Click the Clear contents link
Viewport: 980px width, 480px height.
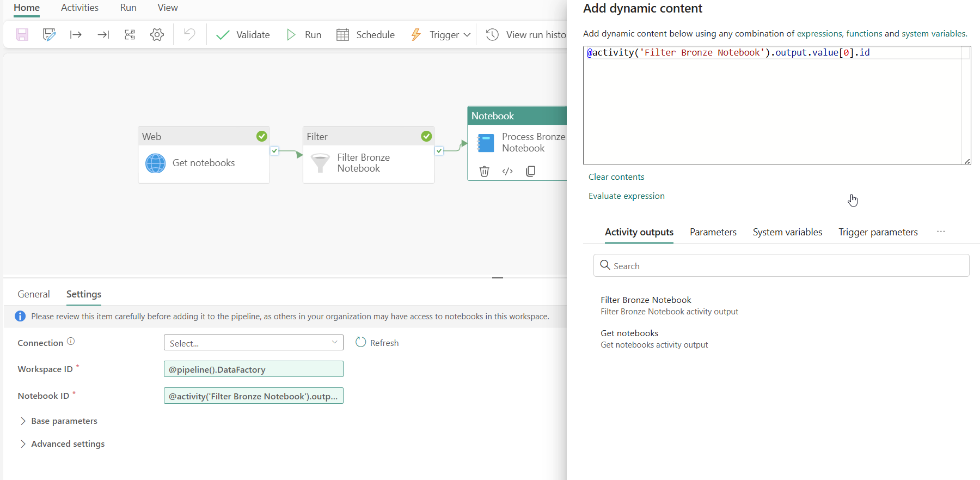pos(616,177)
